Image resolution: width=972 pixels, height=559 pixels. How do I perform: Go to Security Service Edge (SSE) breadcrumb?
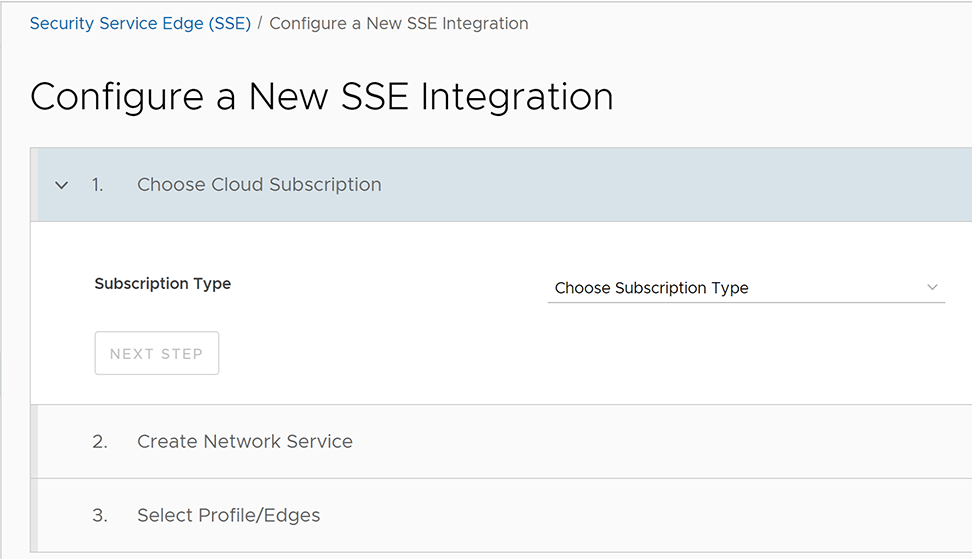click(x=140, y=23)
